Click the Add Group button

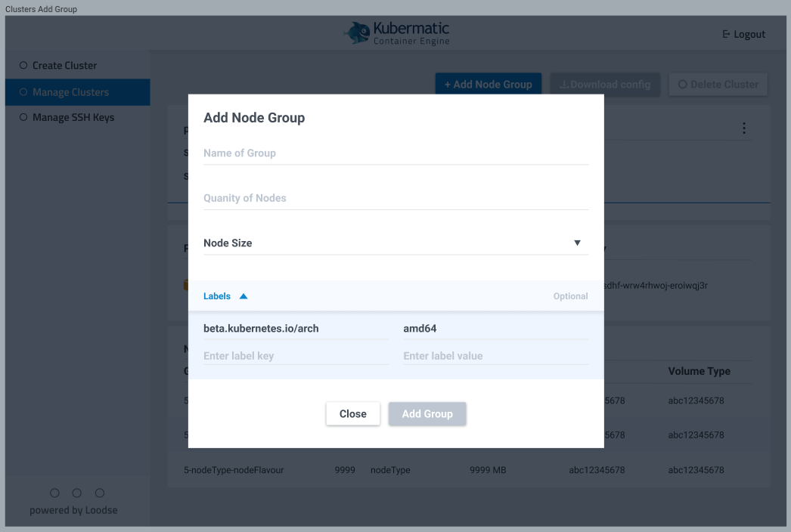[427, 414]
